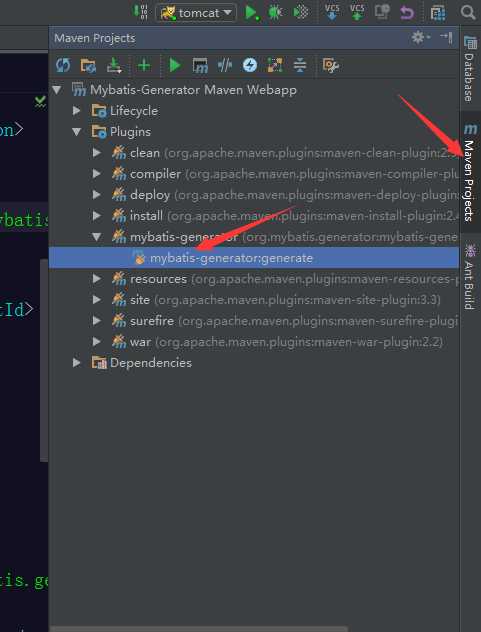Open Project Structure icon
Screen dimensions: 481x632
[x=438, y=12]
